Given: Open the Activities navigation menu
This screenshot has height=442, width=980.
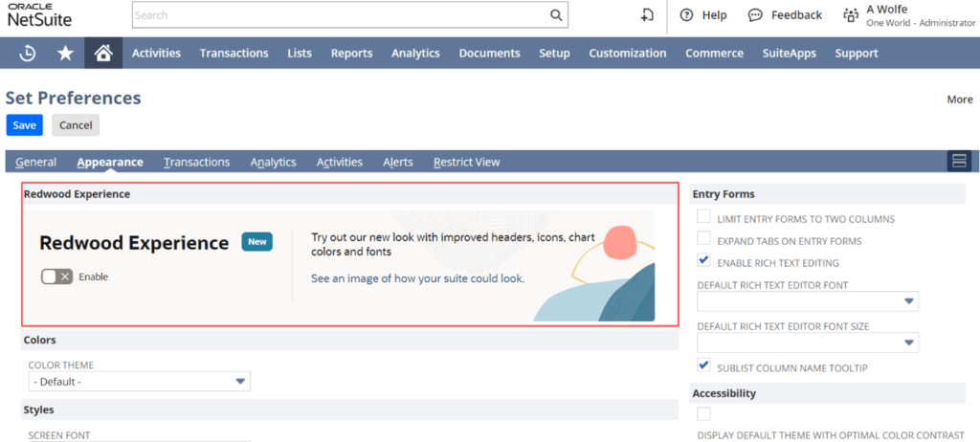Looking at the screenshot, I should (x=156, y=54).
